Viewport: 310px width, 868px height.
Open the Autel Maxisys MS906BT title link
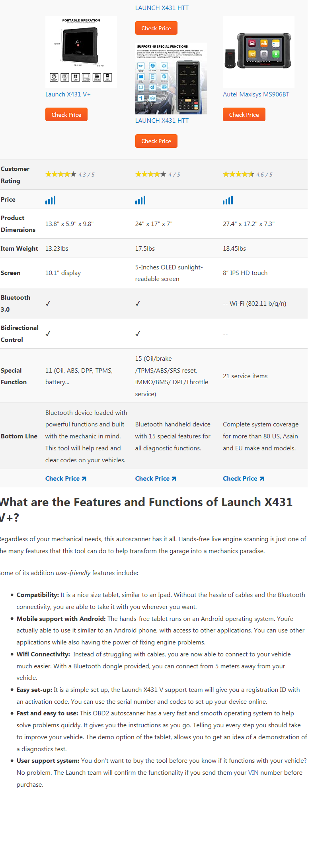(256, 94)
